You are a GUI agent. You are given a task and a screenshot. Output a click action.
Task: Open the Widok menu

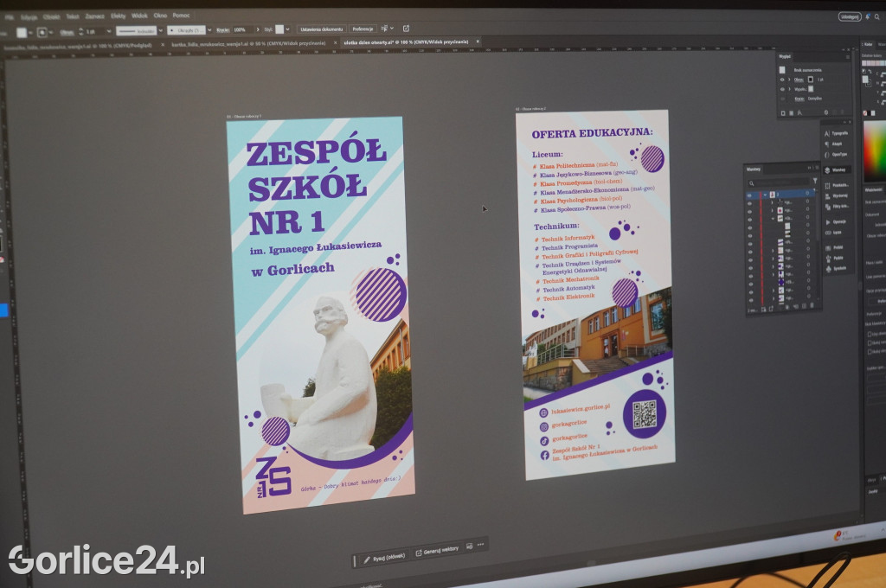[x=139, y=16]
